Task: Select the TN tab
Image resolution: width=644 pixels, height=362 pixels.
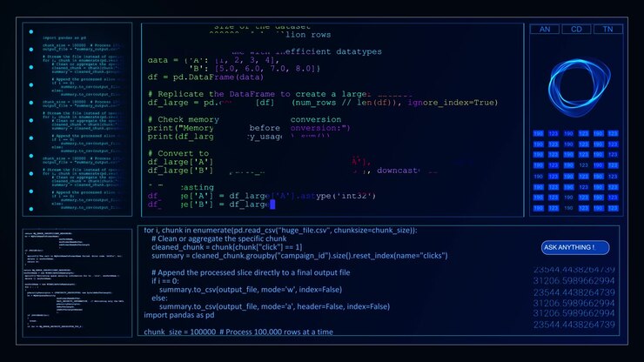Action: (x=607, y=30)
